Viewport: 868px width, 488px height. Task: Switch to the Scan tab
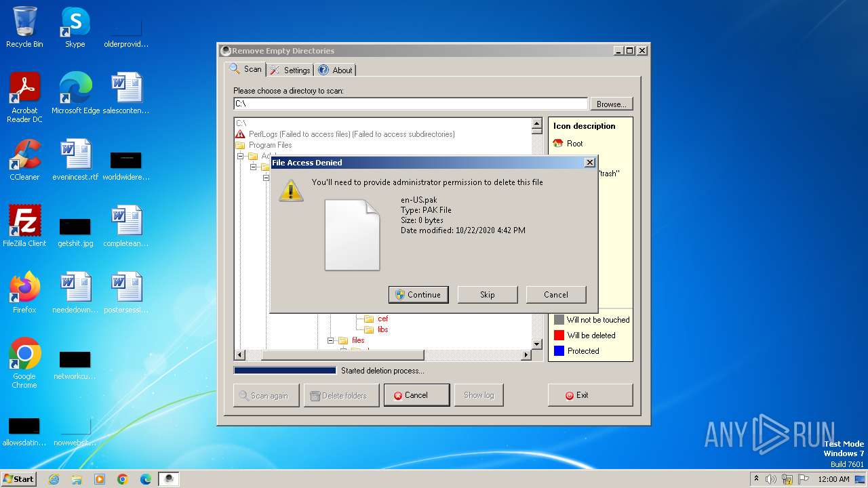point(245,69)
